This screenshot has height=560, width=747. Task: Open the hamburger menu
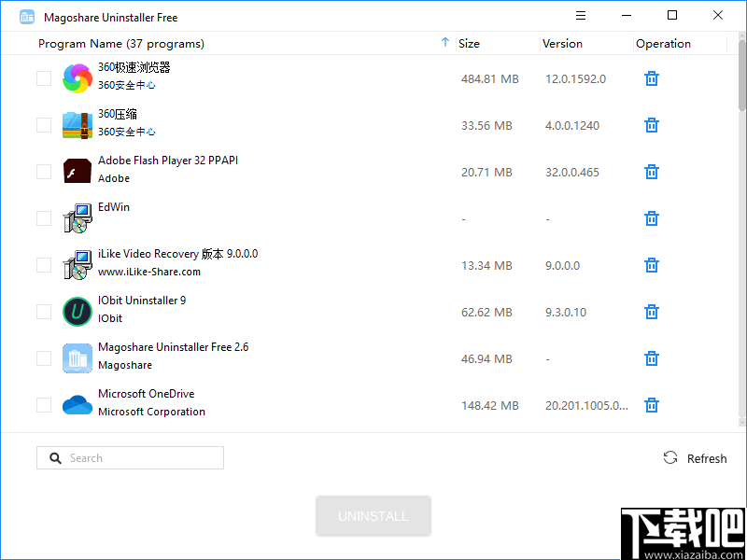tap(580, 15)
